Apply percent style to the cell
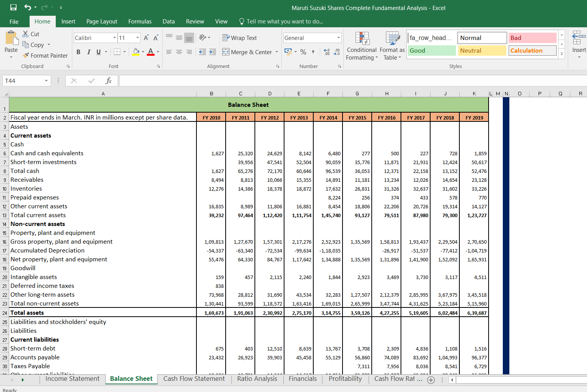Screen dimensions: 587x392 click(303, 52)
